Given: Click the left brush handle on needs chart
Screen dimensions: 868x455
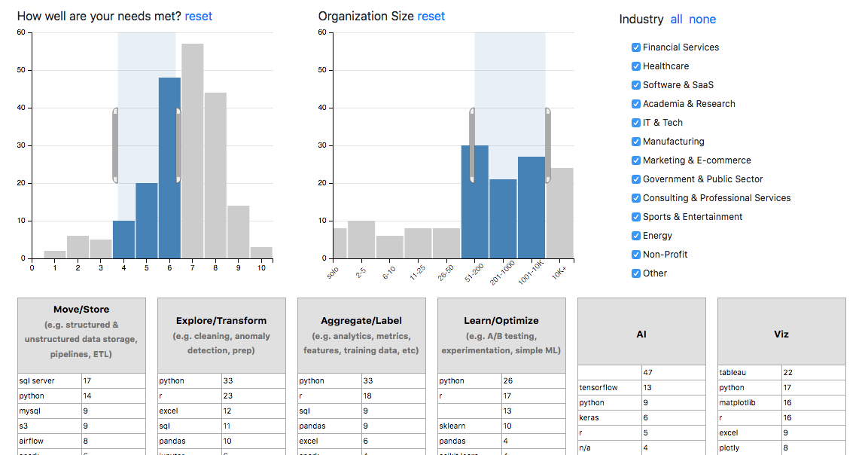Looking at the screenshot, I should click(115, 145).
